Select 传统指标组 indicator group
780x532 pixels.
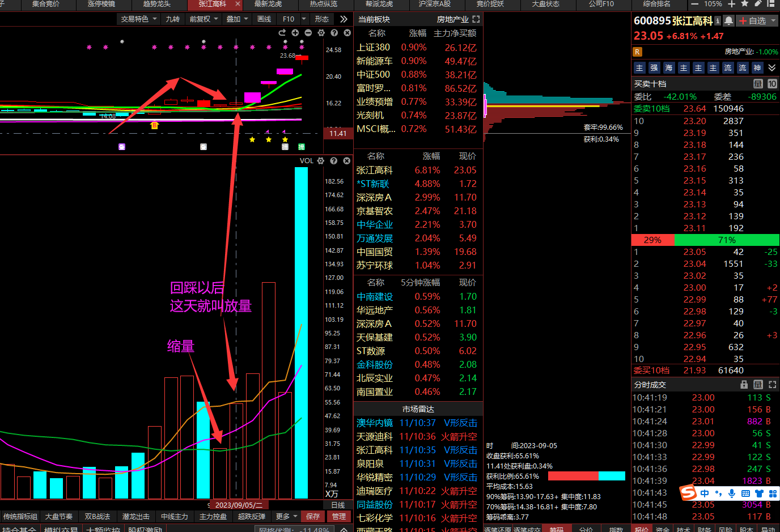20,516
